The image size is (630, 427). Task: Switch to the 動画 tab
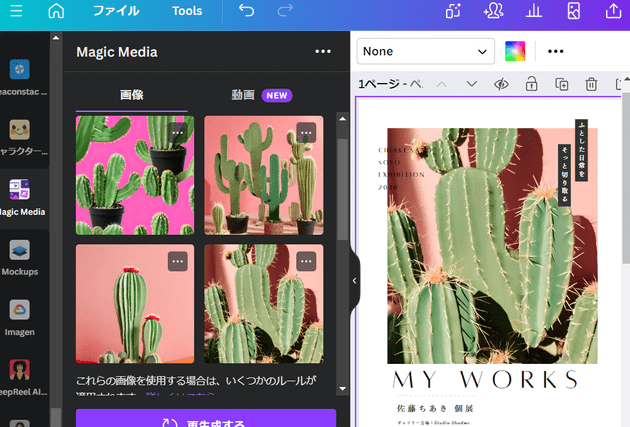(x=243, y=95)
